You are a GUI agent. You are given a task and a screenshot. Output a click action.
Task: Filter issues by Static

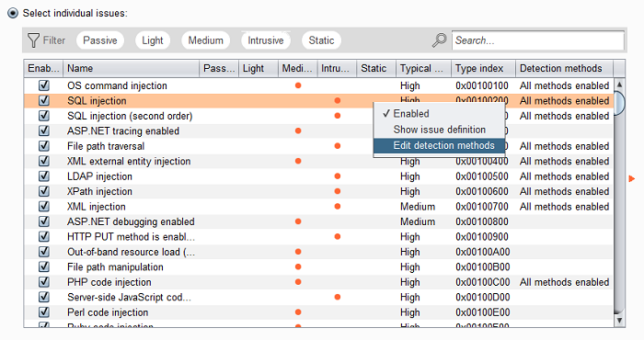point(321,40)
